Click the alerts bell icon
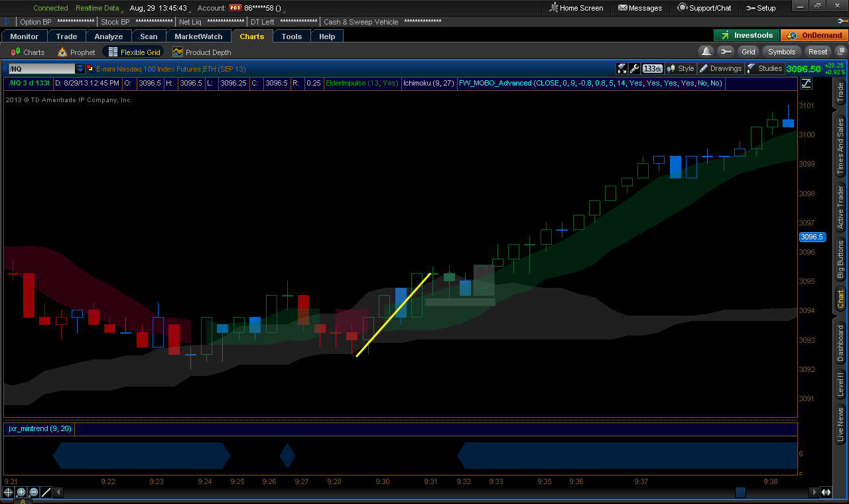849x504 pixels. (706, 52)
